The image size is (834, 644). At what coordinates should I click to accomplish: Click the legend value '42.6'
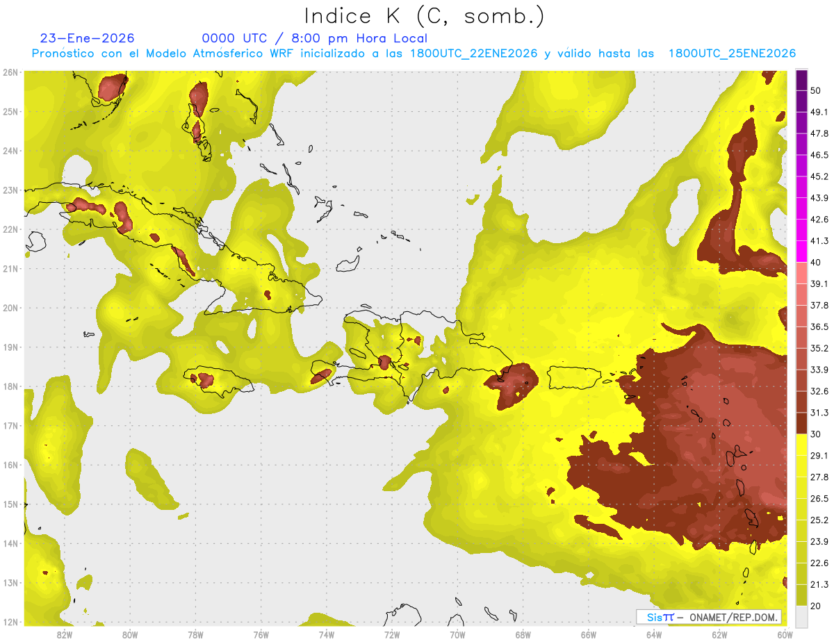[819, 220]
